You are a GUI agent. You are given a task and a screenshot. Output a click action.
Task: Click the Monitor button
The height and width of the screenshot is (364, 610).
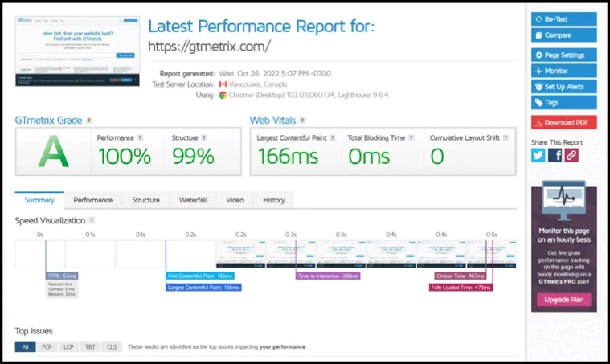pyautogui.click(x=563, y=71)
